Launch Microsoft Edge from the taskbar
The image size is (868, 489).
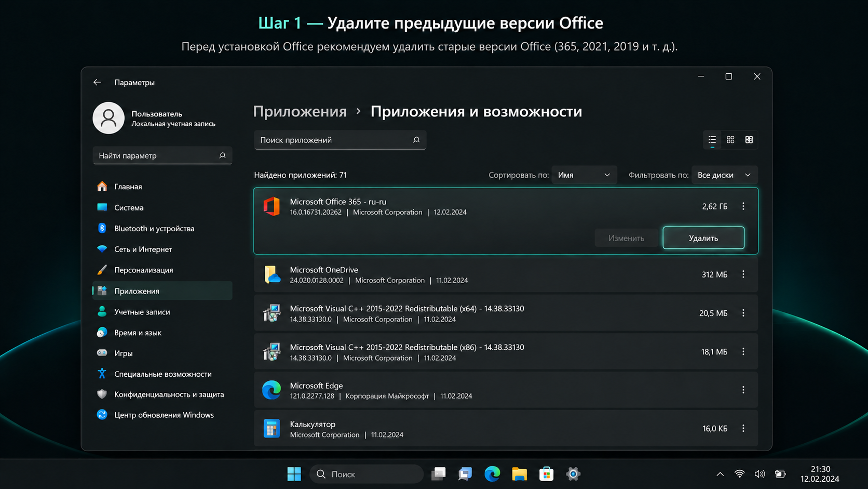[x=492, y=474]
